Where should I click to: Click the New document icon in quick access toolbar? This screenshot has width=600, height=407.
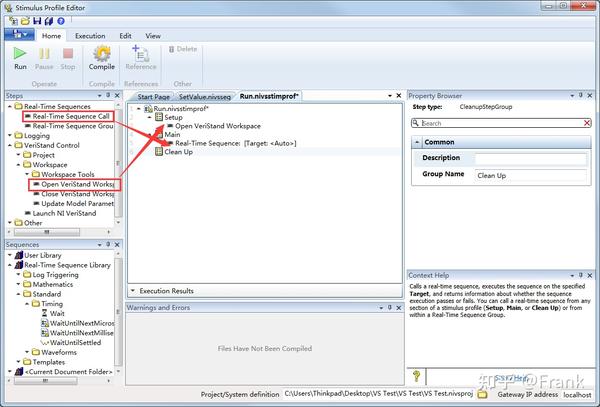coord(13,21)
